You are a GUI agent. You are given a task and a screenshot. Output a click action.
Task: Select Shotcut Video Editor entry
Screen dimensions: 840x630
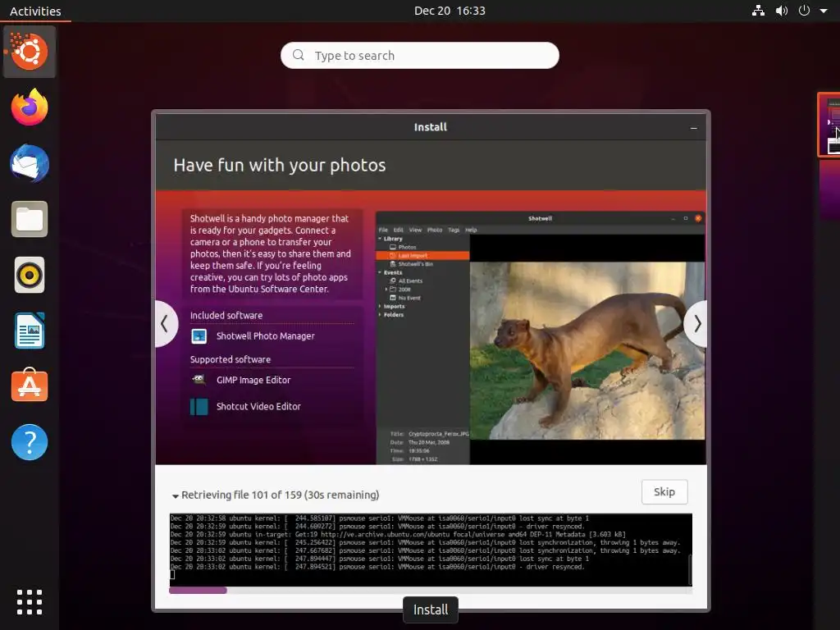[258, 407]
